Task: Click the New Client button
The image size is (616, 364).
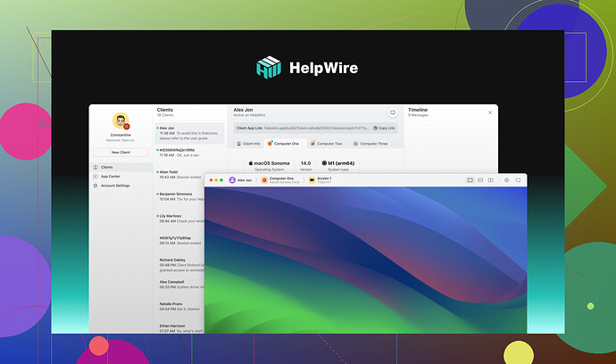Action: [121, 153]
